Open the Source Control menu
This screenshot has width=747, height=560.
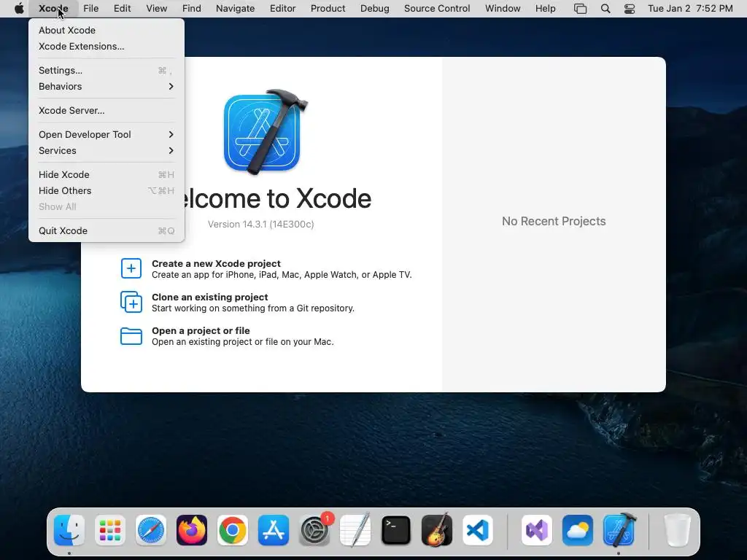click(437, 8)
